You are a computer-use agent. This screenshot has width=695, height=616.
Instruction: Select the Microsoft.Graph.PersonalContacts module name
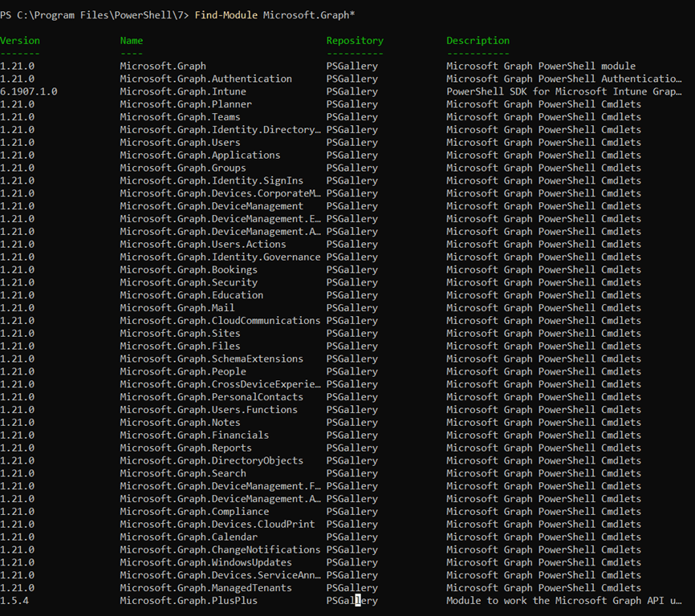pyautogui.click(x=211, y=397)
